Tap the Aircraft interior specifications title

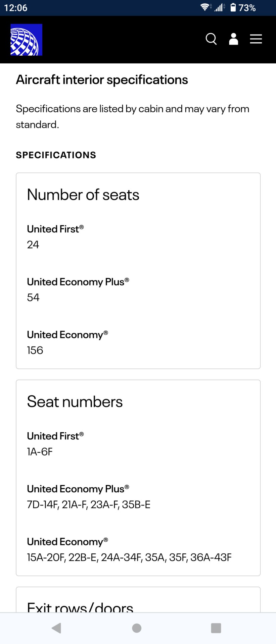click(102, 80)
